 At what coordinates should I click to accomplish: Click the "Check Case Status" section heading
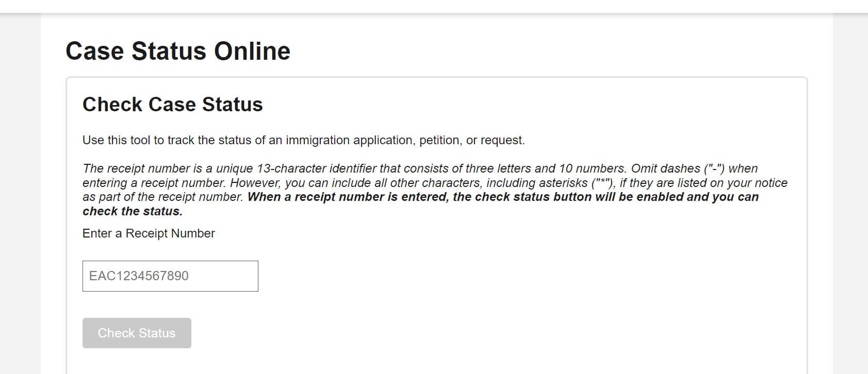pos(172,105)
